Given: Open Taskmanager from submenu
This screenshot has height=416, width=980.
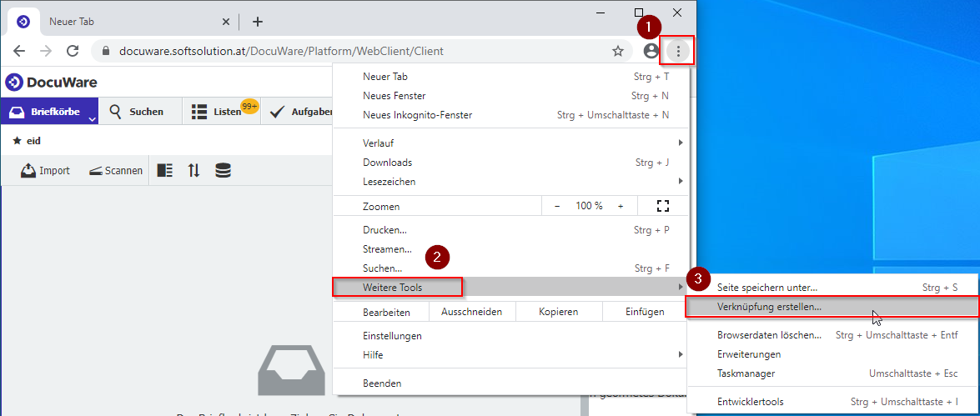Looking at the screenshot, I should tap(833, 374).
